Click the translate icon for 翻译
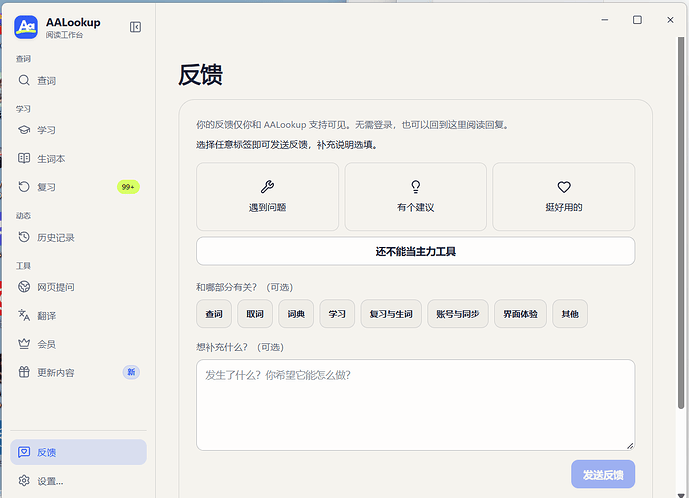 point(24,315)
